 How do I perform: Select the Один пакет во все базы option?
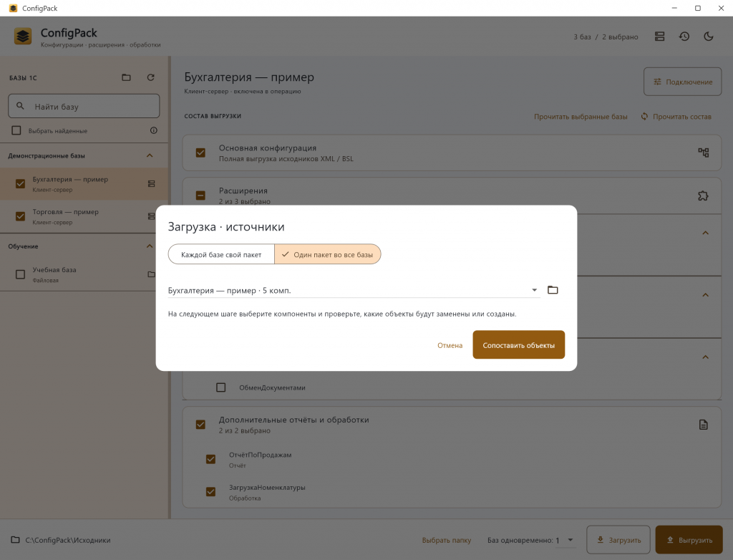click(328, 254)
